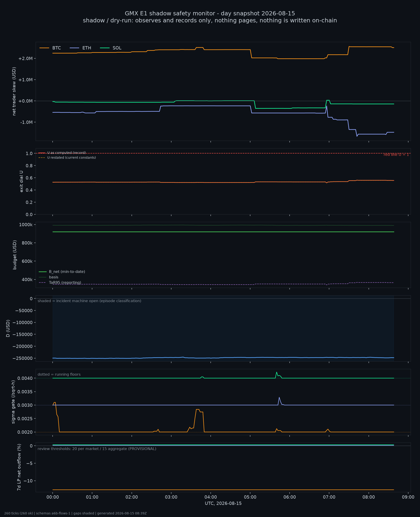
Task: Click the '600k' budget tick label
Action: 27,261
